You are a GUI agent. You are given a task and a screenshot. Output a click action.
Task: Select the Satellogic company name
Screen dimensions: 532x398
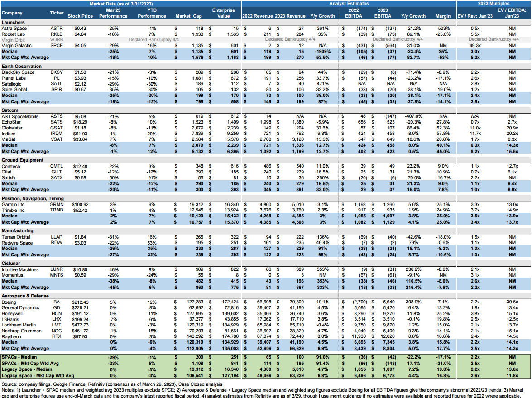pos(11,84)
